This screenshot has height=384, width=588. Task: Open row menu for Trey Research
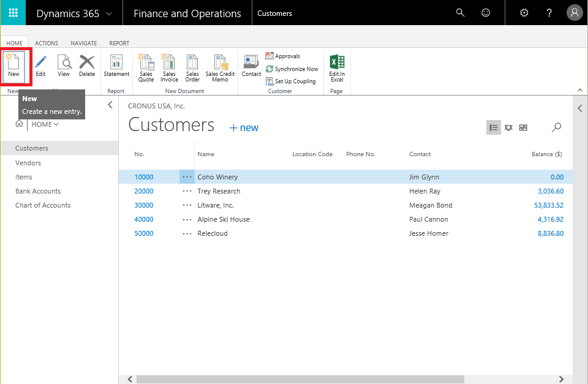tap(187, 191)
